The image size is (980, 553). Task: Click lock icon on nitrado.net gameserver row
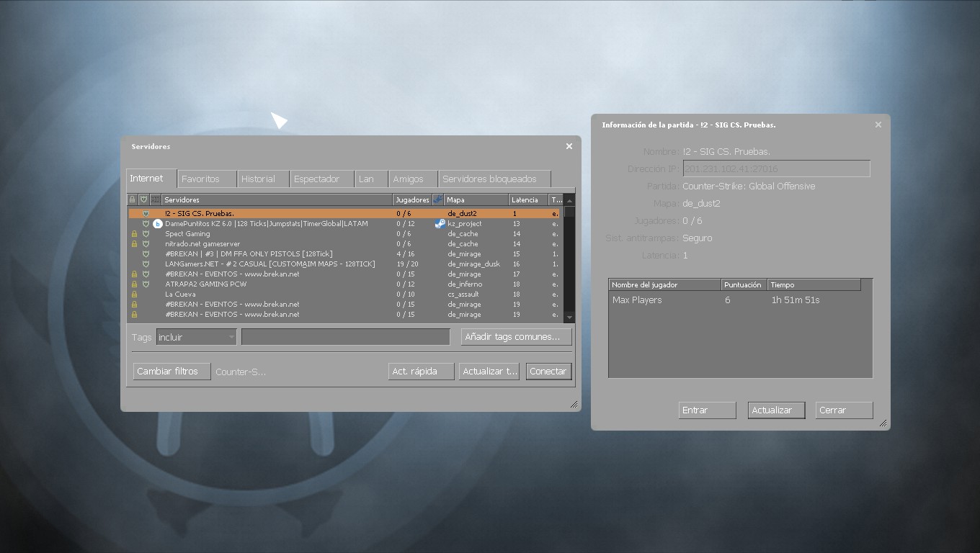134,244
